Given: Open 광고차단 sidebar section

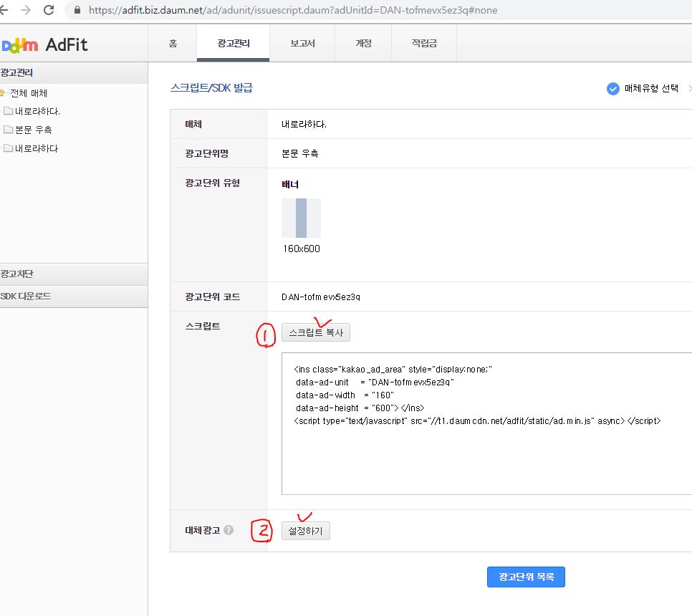Looking at the screenshot, I should [74, 274].
